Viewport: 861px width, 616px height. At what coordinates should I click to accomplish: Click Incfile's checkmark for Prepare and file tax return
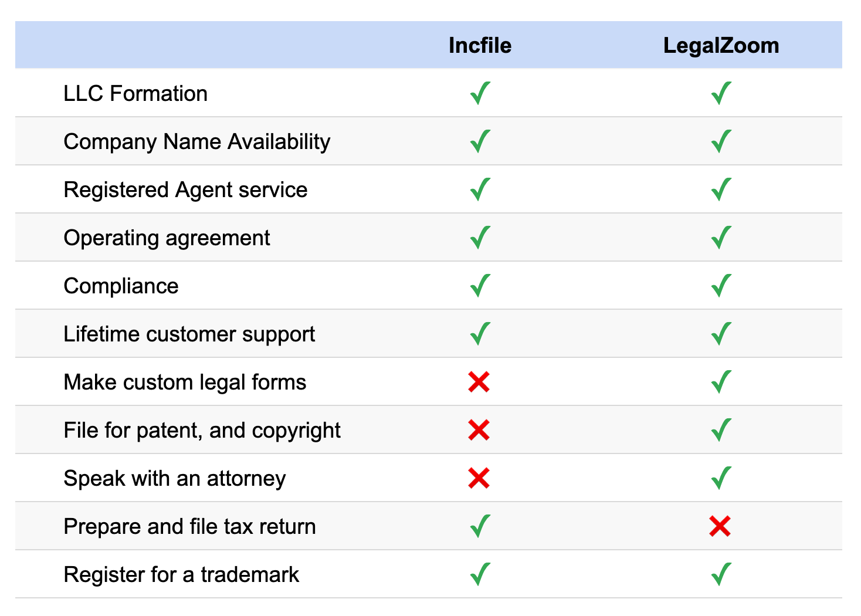click(480, 526)
